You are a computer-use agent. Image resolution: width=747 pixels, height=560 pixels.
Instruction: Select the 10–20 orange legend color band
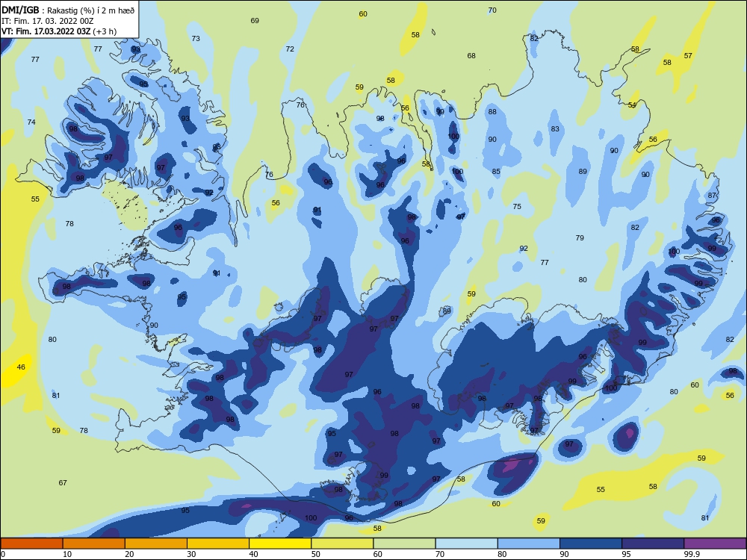pos(94,544)
